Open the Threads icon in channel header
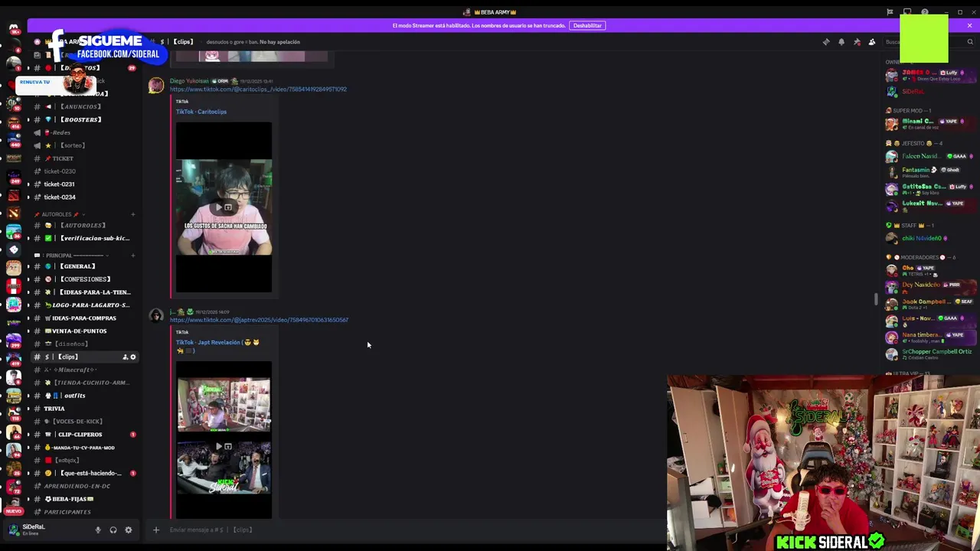This screenshot has width=980, height=551. [x=826, y=42]
